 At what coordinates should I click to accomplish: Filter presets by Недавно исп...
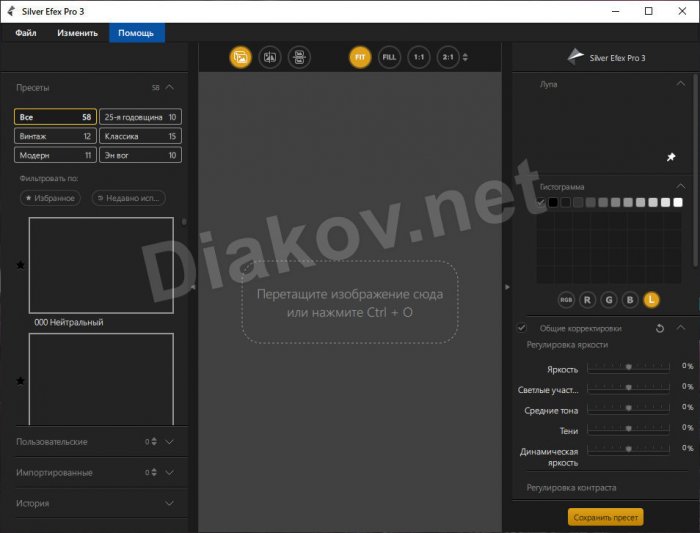pos(129,198)
